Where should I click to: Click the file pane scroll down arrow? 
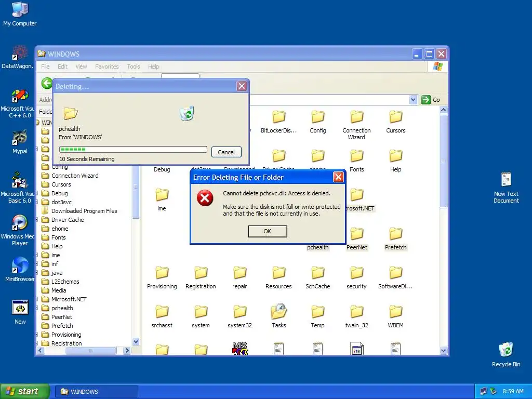click(443, 351)
